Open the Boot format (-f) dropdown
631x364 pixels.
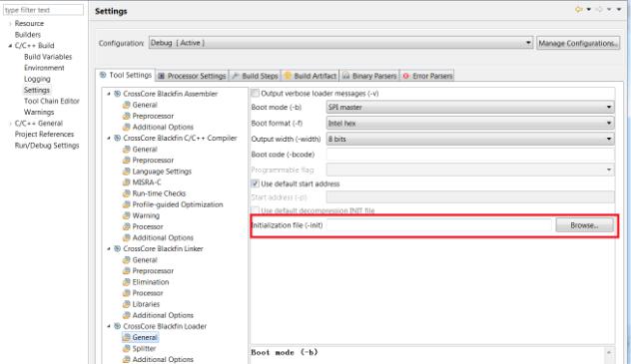click(x=470, y=123)
